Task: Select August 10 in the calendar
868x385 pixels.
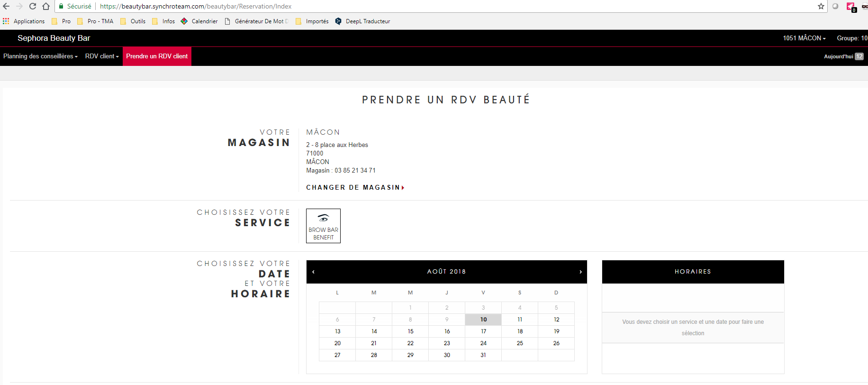Action: pyautogui.click(x=483, y=320)
